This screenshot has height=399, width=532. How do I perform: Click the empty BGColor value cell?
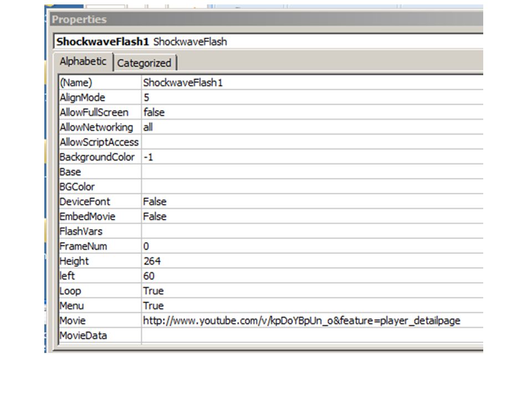coord(313,187)
